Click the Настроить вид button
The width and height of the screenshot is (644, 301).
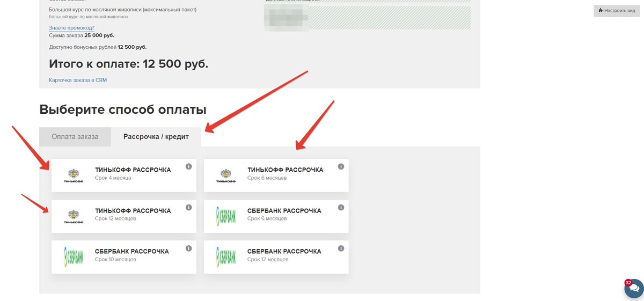[617, 11]
